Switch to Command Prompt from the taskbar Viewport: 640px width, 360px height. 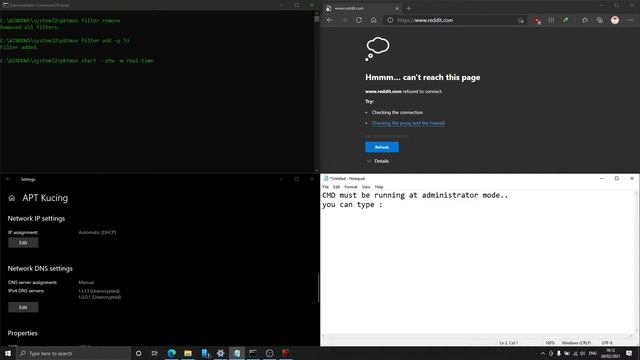(x=253, y=353)
